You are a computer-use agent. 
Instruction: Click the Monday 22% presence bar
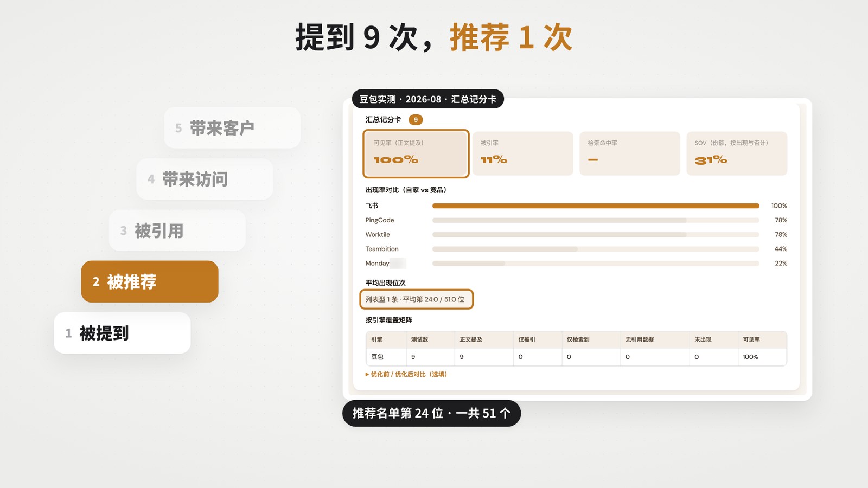[x=596, y=263]
